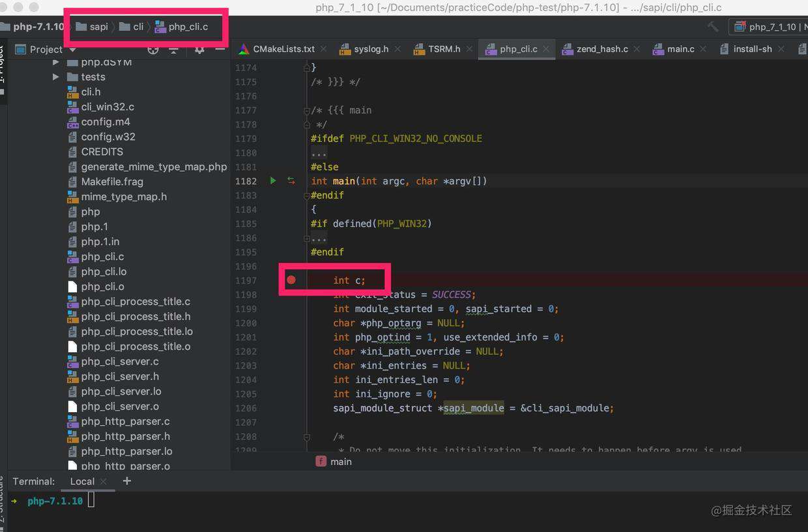This screenshot has width=808, height=532.
Task: Click the cli folder breadcrumb
Action: (x=131, y=27)
